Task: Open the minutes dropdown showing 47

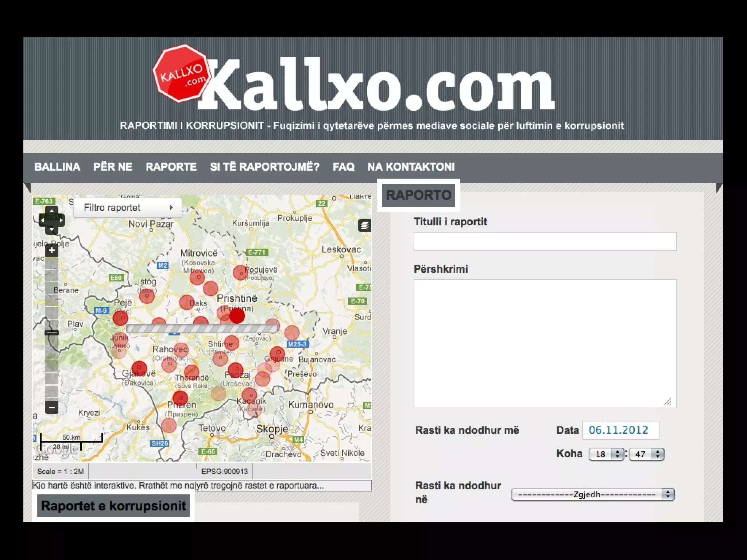Action: point(646,454)
